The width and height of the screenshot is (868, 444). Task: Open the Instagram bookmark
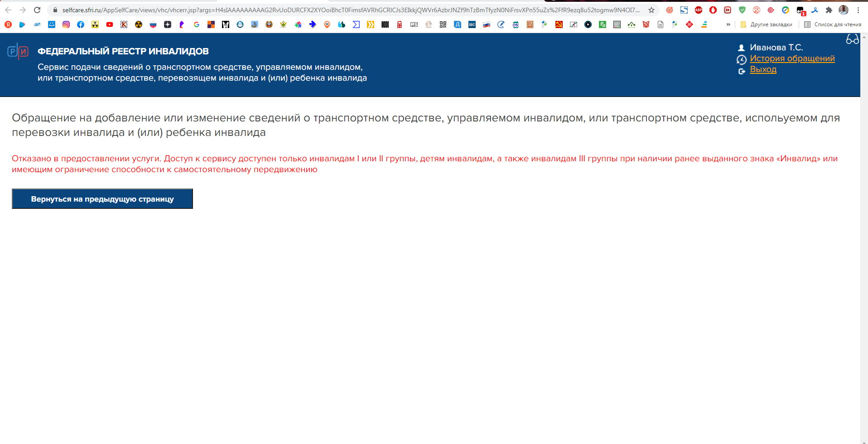pyautogui.click(x=66, y=24)
